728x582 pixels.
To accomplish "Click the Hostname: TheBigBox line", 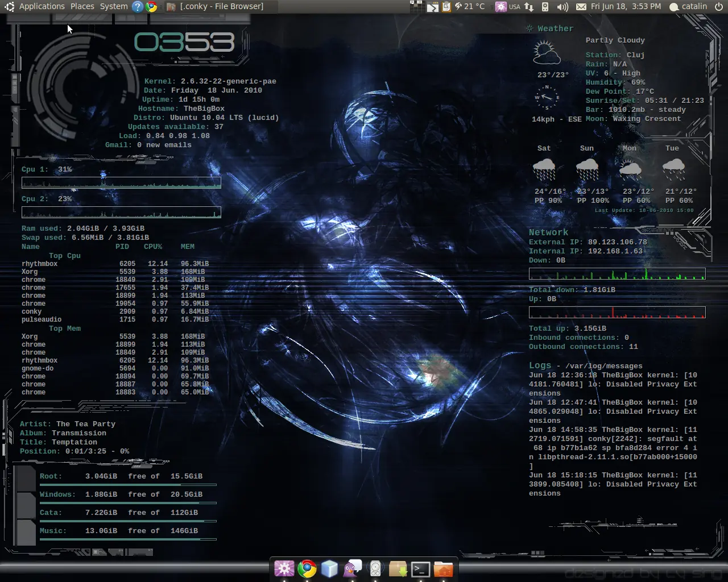I will click(x=181, y=109).
